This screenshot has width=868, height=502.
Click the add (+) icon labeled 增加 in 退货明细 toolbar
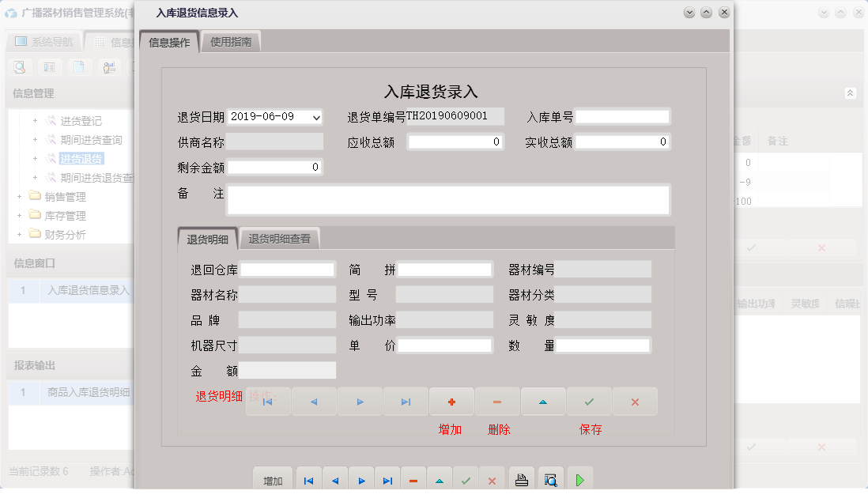click(x=451, y=402)
